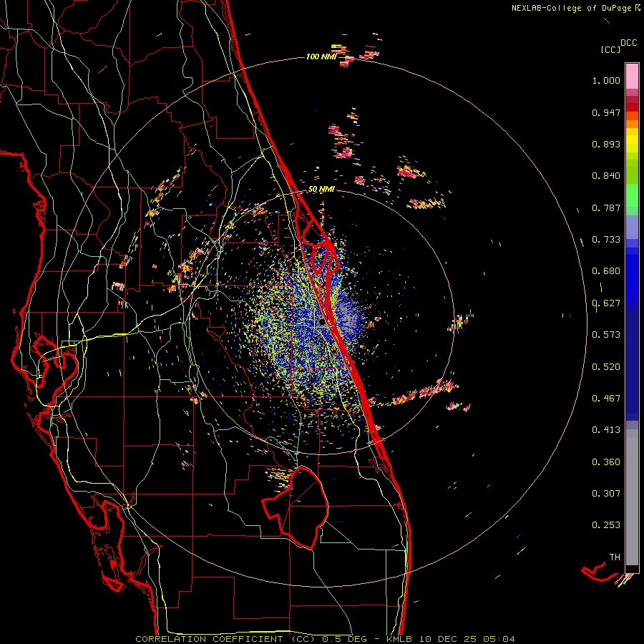Click the DCC product label
Viewport: 644px width, 644px height.
629,43
